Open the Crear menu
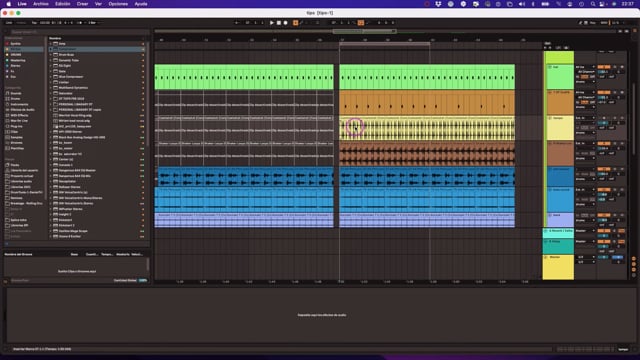The width and height of the screenshot is (640, 360). pyautogui.click(x=82, y=4)
